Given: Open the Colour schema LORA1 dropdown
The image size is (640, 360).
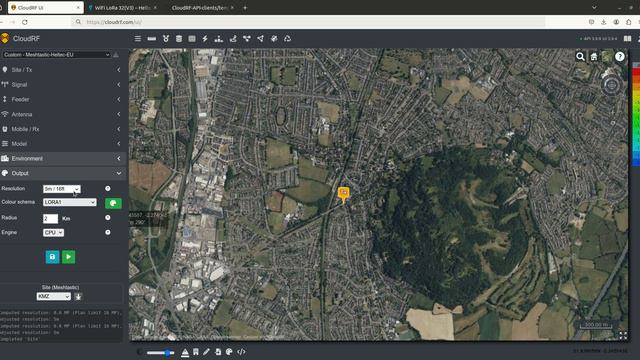Looking at the screenshot, I should coord(69,202).
